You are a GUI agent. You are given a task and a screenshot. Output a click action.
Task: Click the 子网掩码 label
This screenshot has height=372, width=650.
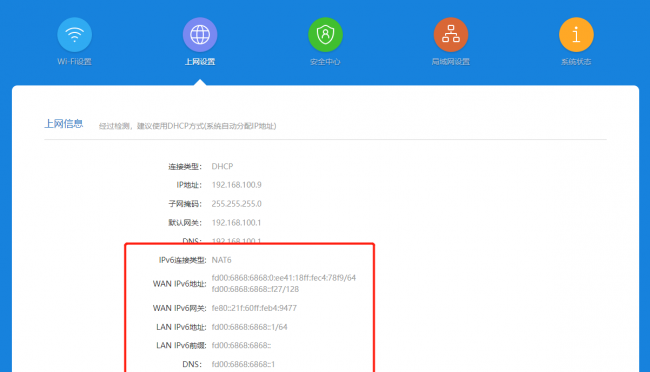coord(185,204)
